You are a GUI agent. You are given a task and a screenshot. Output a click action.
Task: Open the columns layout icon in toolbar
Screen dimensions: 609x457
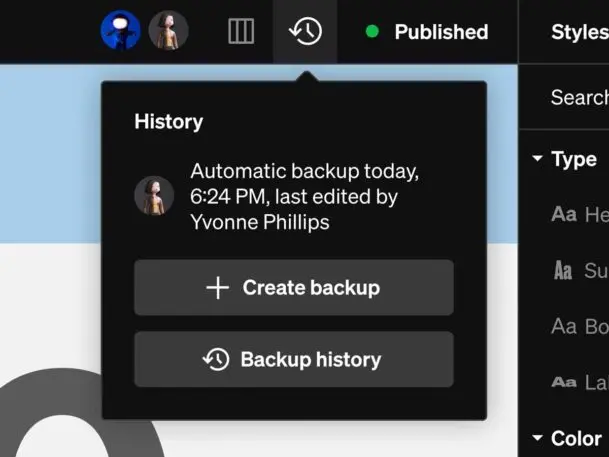241,32
